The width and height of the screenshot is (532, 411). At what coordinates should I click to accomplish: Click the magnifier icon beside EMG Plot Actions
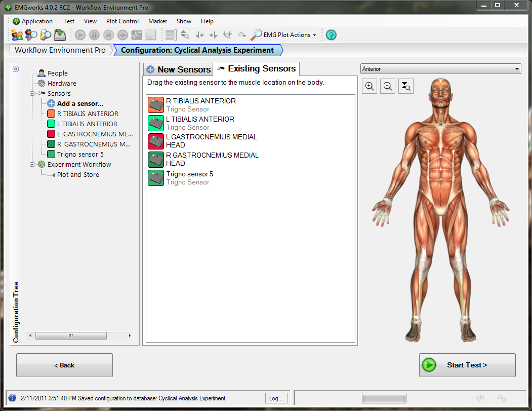(257, 35)
